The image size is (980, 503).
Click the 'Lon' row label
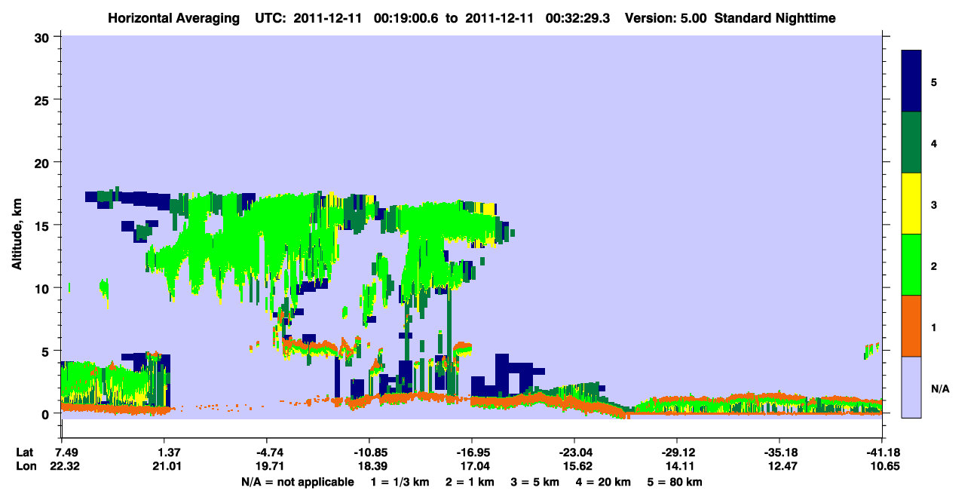pos(25,467)
